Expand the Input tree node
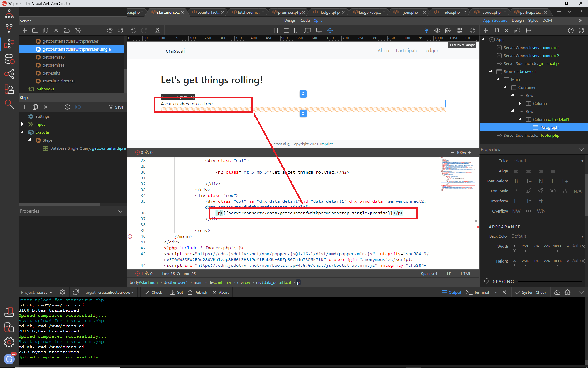The image size is (588, 368). tap(22, 124)
